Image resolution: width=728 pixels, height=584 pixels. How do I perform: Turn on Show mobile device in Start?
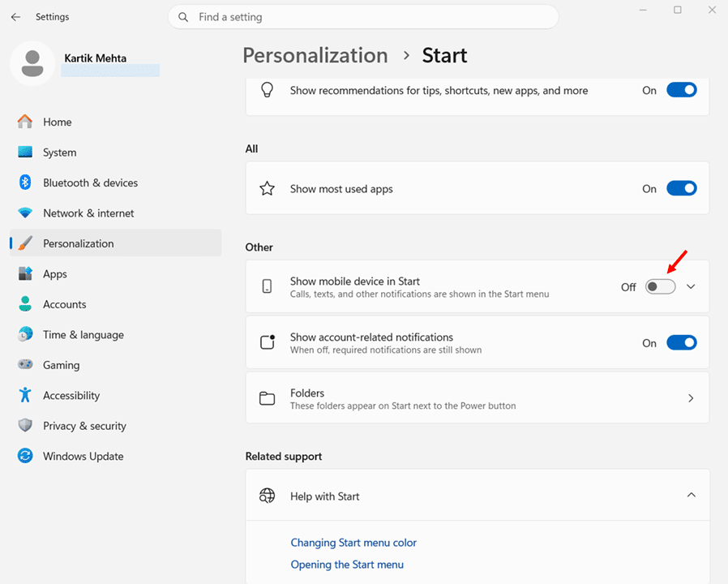tap(660, 287)
